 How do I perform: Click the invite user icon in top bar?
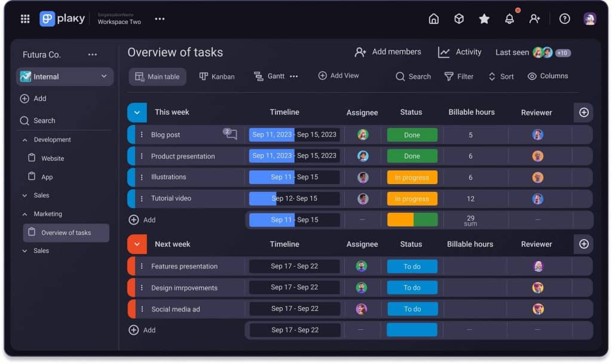tap(534, 19)
